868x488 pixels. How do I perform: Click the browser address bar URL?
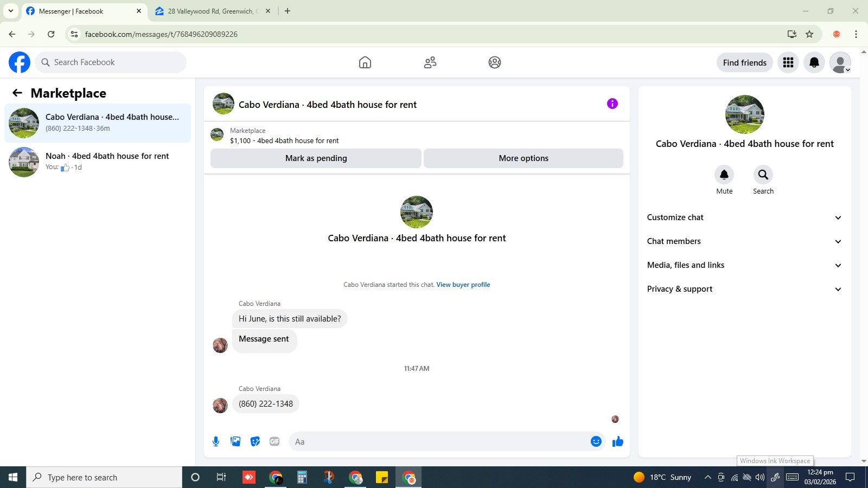coord(161,34)
